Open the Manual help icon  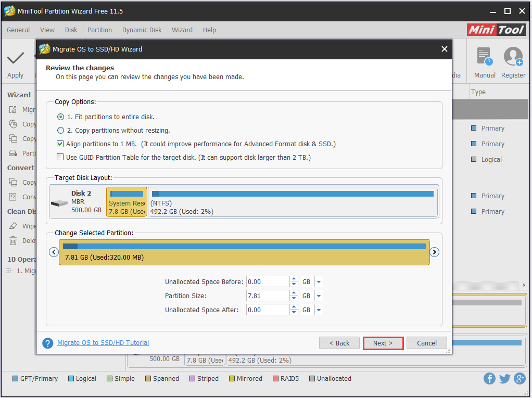[485, 56]
